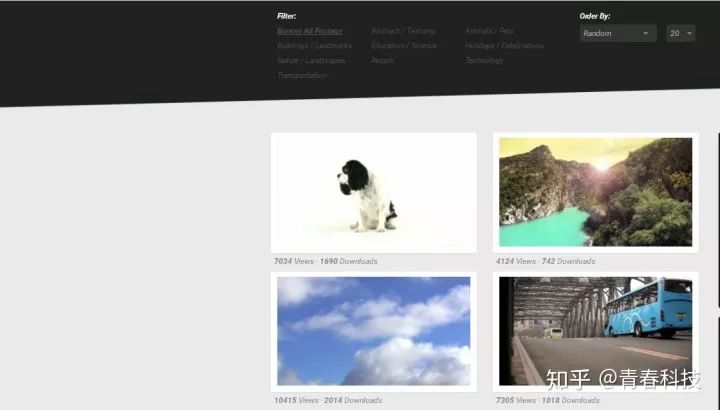This screenshot has width=720, height=410.
Task: Open the 20 items-per-page dropdown
Action: point(680,34)
